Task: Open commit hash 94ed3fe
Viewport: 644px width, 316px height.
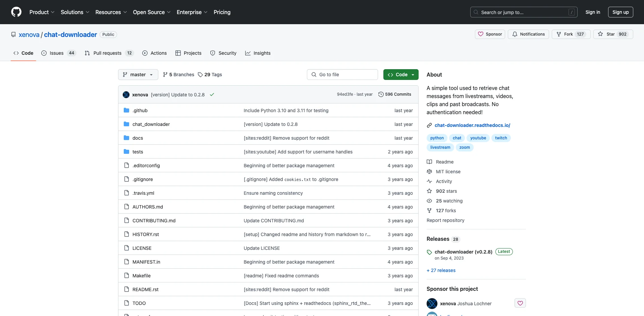Action: pos(345,94)
